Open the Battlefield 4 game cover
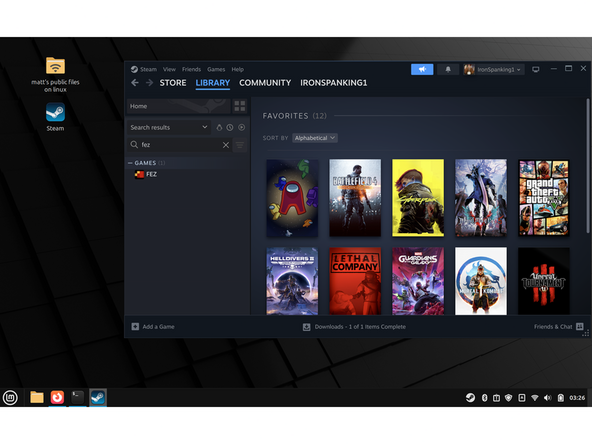Image resolution: width=592 pixels, height=444 pixels. tap(355, 198)
